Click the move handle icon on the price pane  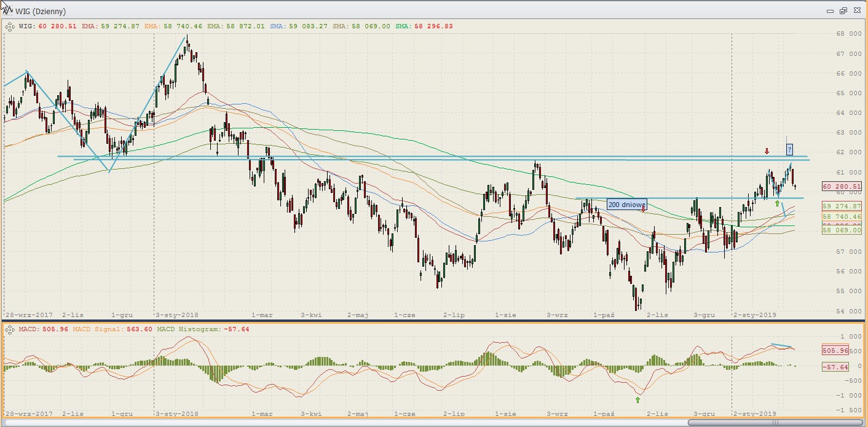tap(10, 26)
